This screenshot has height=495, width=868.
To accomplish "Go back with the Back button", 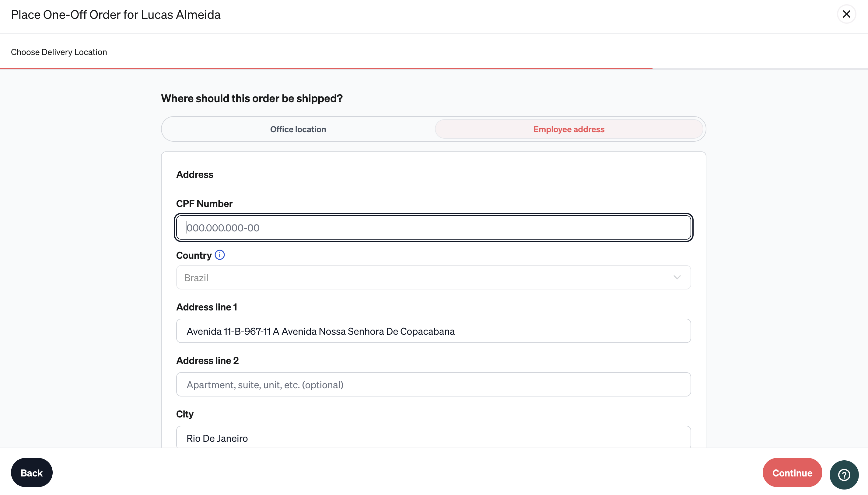I will [x=32, y=472].
